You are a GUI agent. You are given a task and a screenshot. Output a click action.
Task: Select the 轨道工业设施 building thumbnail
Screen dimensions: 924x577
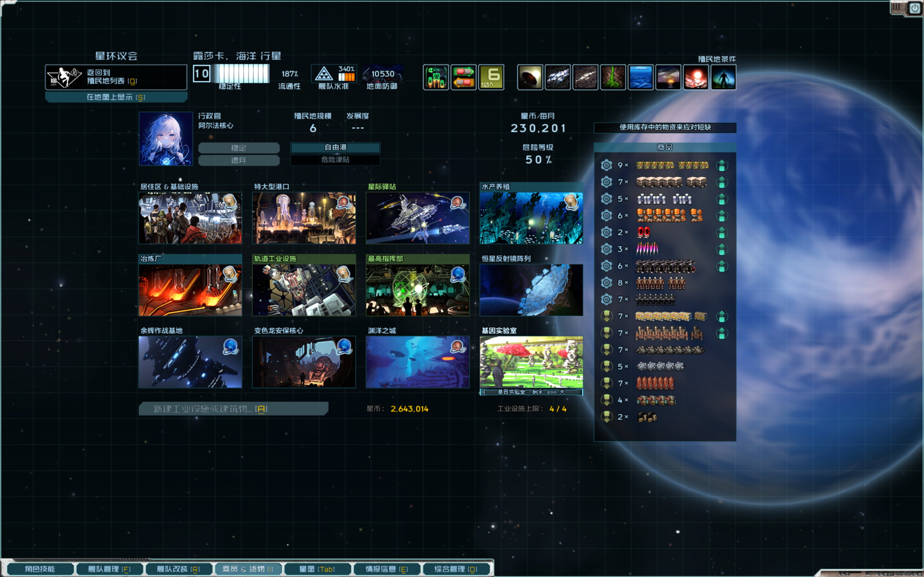point(304,290)
